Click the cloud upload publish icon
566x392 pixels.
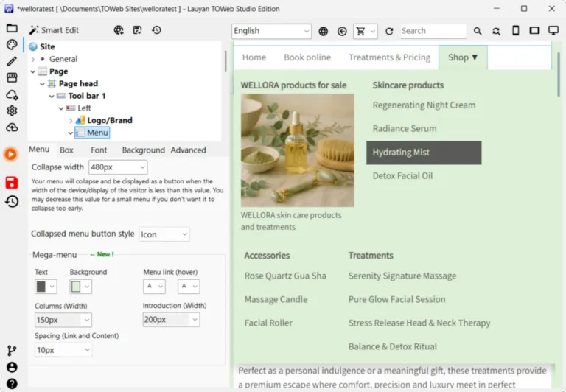pyautogui.click(x=12, y=127)
